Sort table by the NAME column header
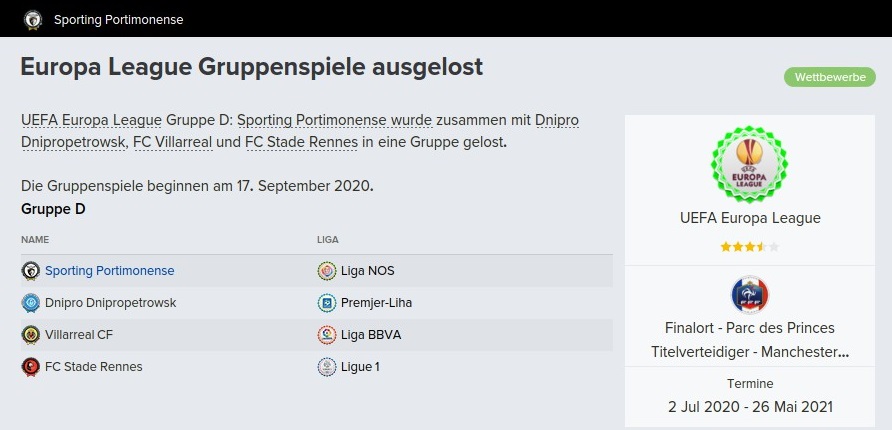 pos(35,240)
